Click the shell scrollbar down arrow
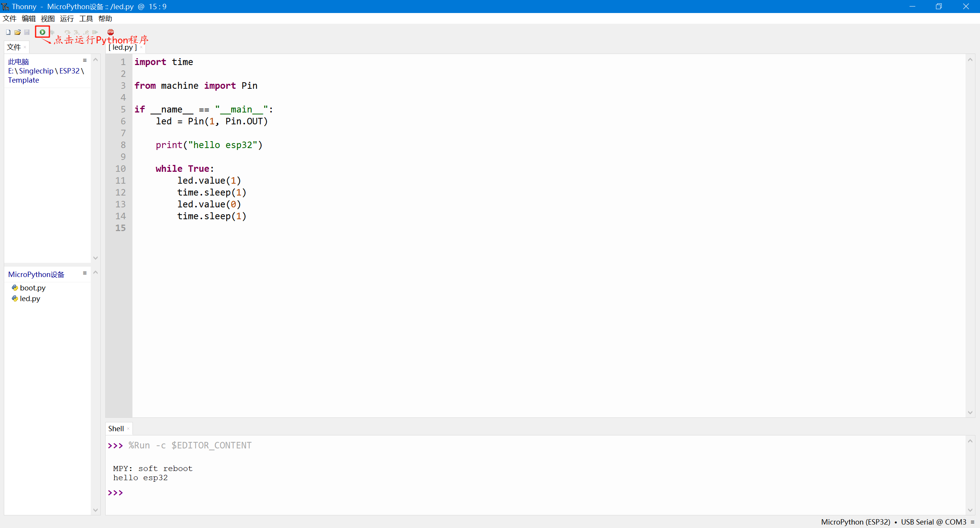This screenshot has width=980, height=528. [x=970, y=510]
